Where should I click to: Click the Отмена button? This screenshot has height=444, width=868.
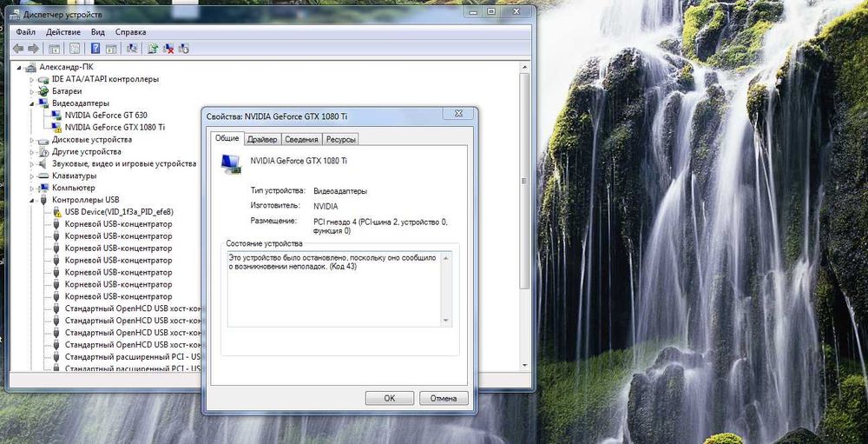(x=444, y=398)
